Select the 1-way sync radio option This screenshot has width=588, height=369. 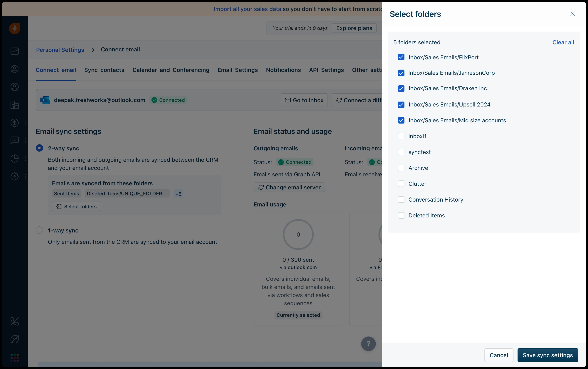pos(40,230)
